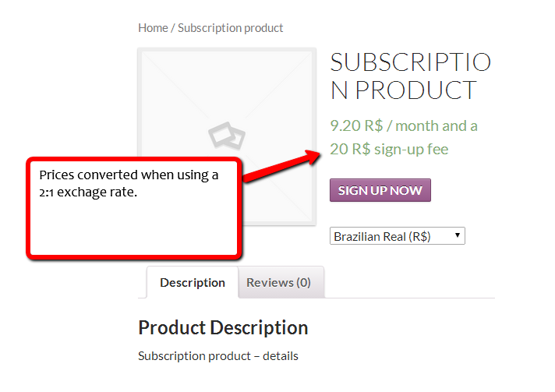Click the Subscription product breadcrumb text
The width and height of the screenshot is (555, 392).
point(230,28)
